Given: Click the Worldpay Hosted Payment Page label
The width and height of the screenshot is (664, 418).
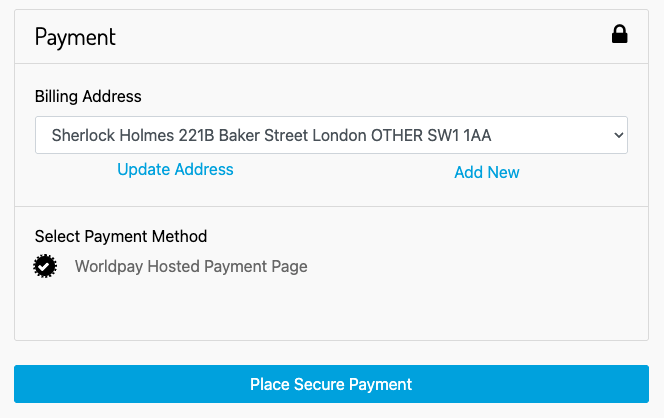Looking at the screenshot, I should (191, 267).
